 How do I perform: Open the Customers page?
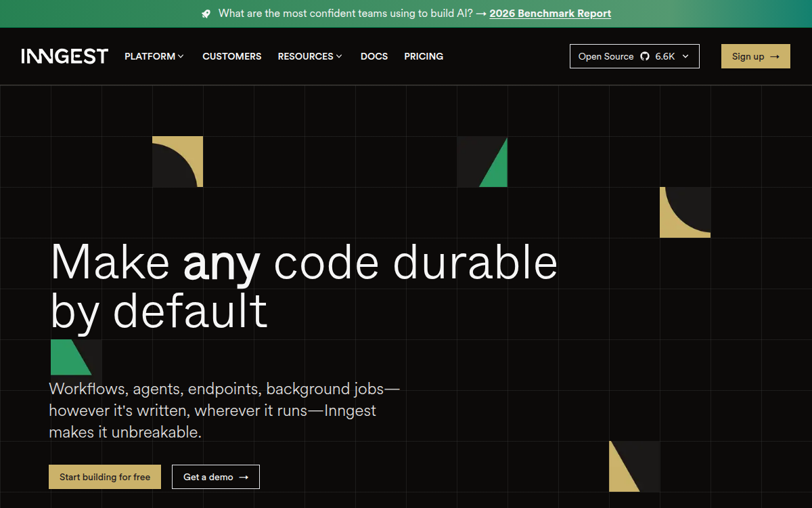[232, 56]
